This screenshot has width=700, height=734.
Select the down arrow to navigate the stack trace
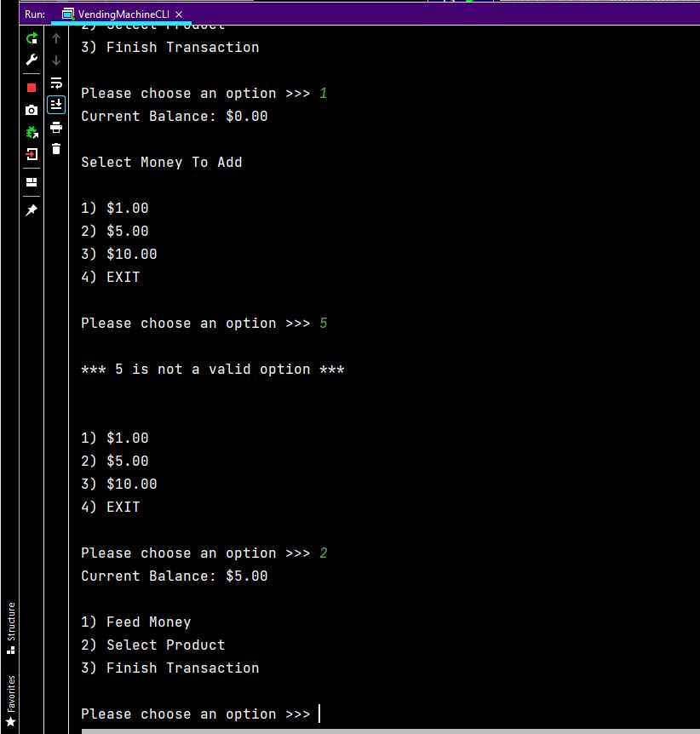coord(56,60)
